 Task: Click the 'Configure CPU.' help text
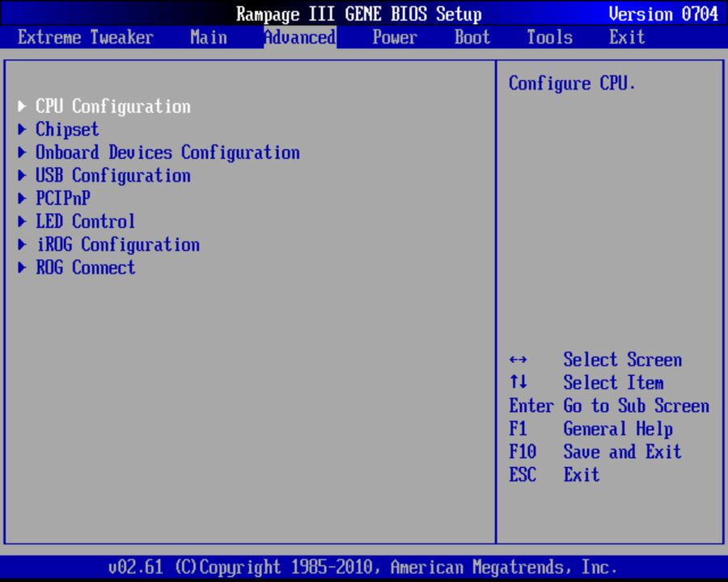(x=572, y=83)
